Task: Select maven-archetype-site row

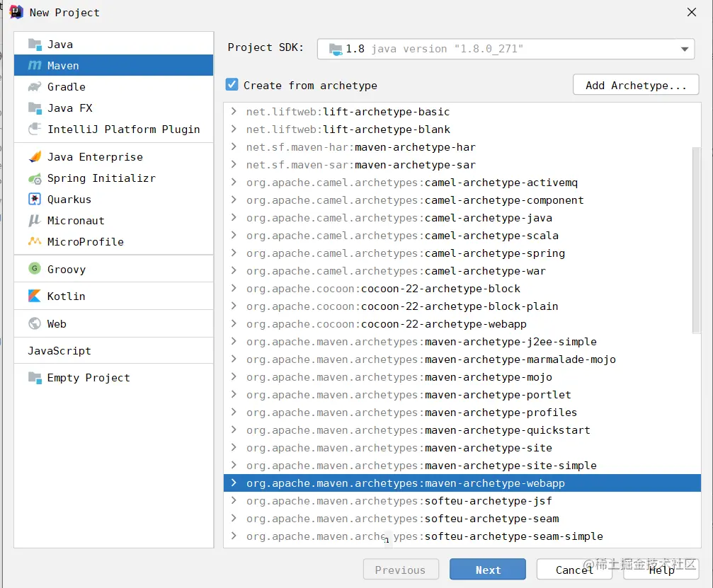Action: click(x=462, y=448)
